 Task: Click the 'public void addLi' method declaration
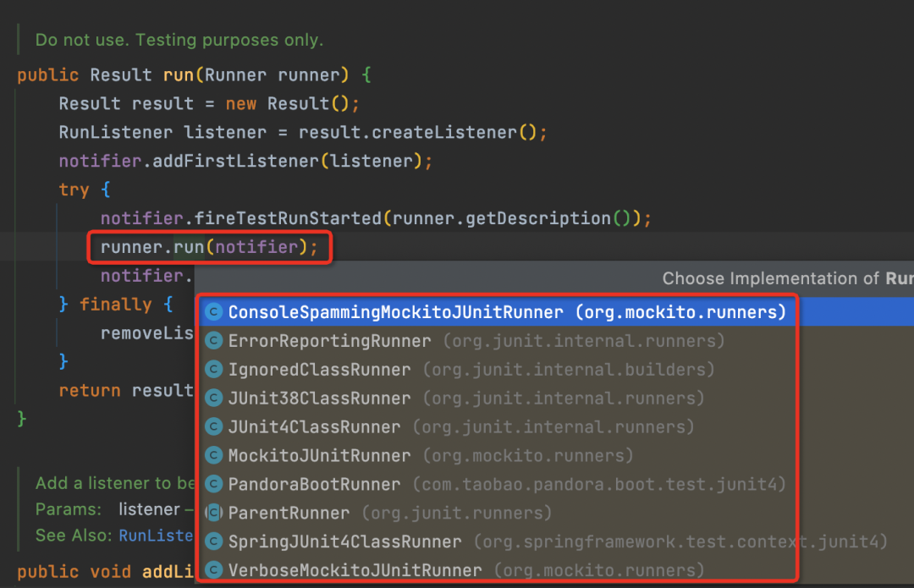[105, 572]
